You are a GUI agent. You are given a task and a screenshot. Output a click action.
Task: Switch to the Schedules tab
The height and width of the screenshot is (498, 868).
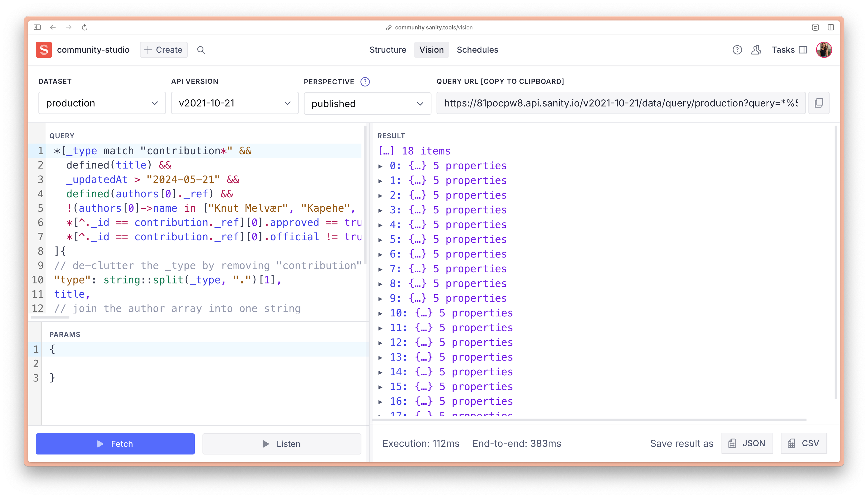point(477,50)
